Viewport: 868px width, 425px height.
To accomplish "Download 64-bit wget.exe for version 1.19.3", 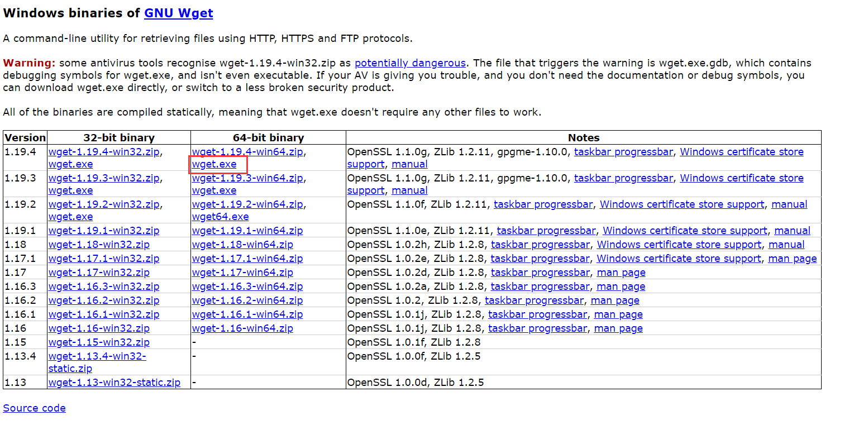I will tap(214, 190).
